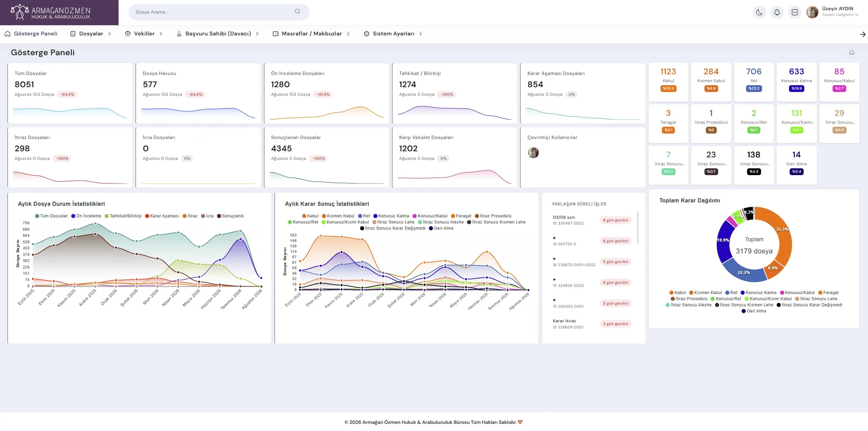Click the right arrow at navigation end

(863, 34)
